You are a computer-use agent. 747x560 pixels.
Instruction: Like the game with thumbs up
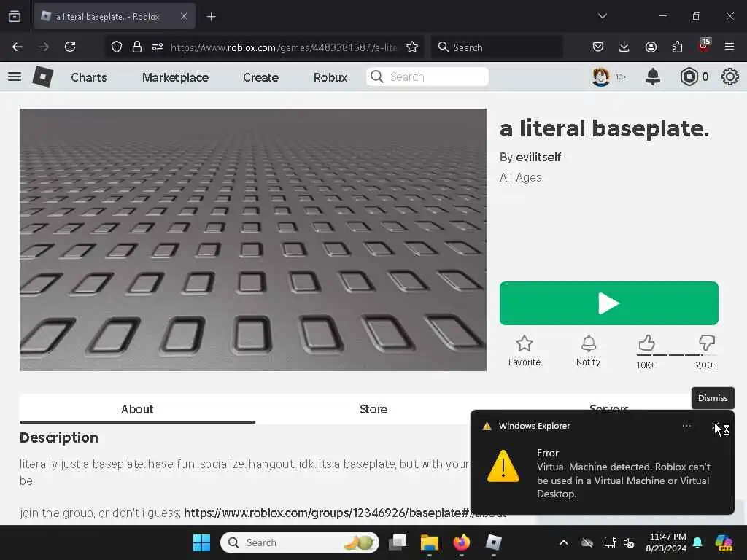click(646, 343)
